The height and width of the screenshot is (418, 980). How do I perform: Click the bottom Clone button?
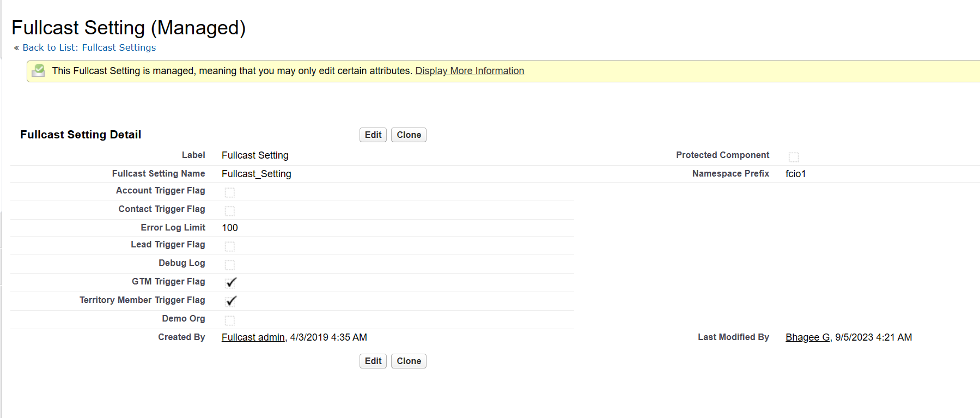(409, 361)
